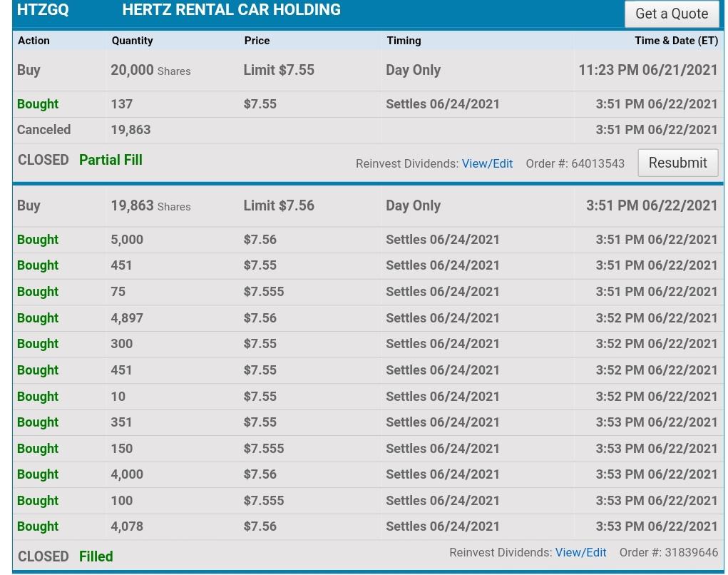The image size is (728, 575).
Task: Select the Bought 4,000 quantity cell
Action: click(127, 474)
